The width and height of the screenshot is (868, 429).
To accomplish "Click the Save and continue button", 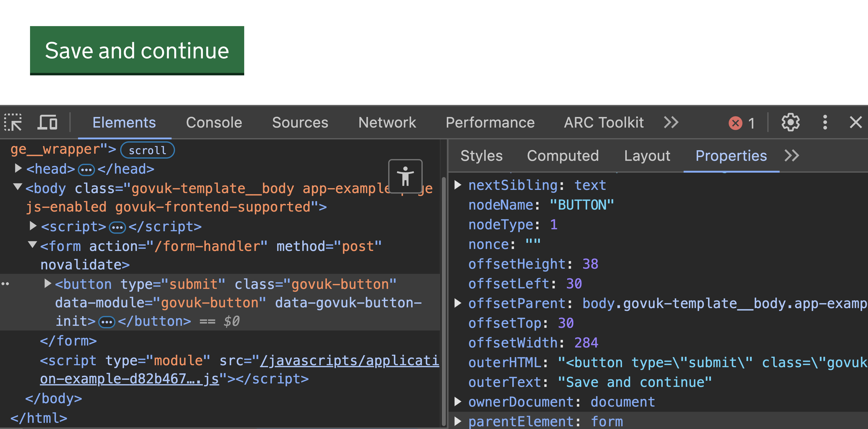I will [x=137, y=50].
